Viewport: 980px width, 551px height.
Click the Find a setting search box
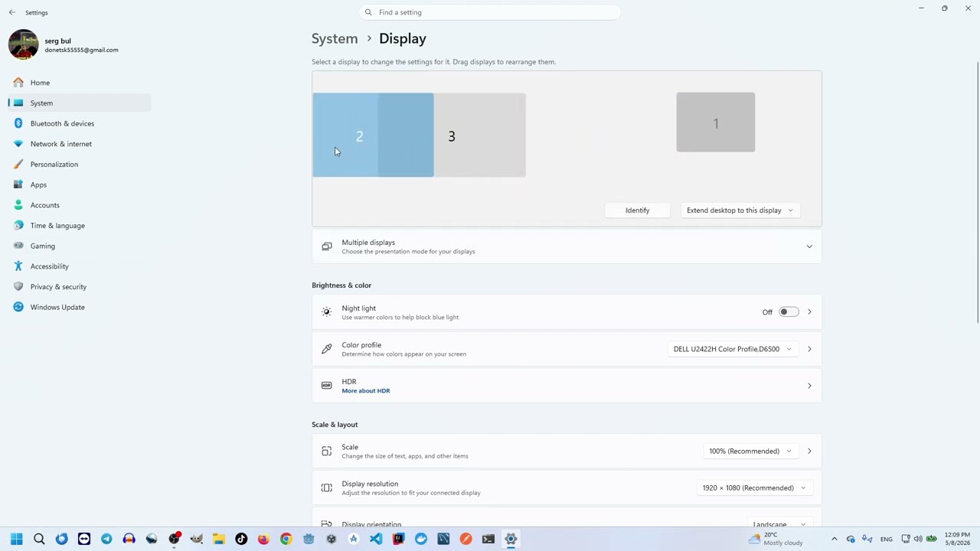tap(490, 12)
